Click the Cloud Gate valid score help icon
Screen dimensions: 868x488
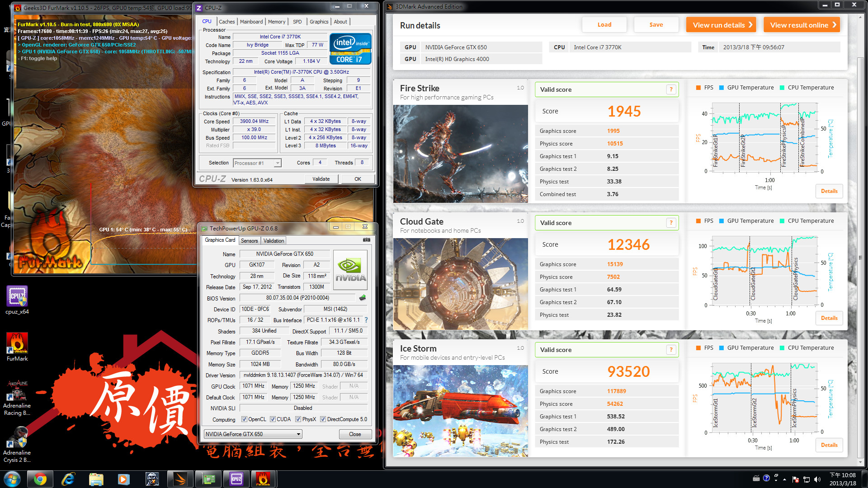coord(671,223)
